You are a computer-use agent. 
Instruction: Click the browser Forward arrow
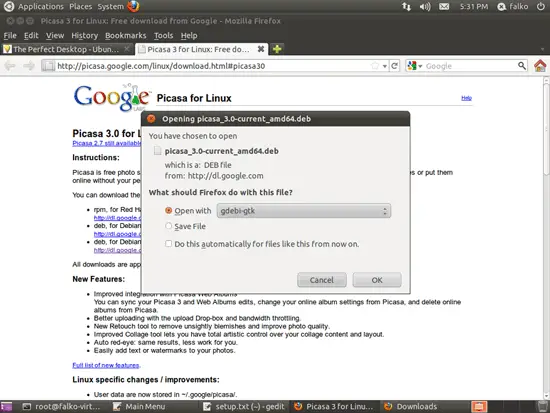29,66
